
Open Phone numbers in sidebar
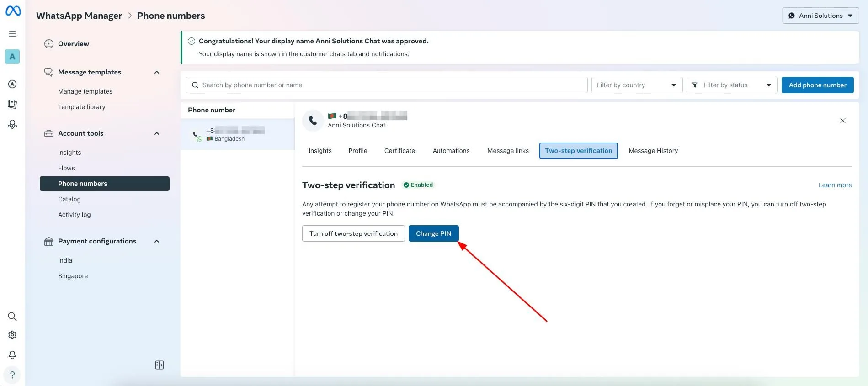[x=104, y=184]
